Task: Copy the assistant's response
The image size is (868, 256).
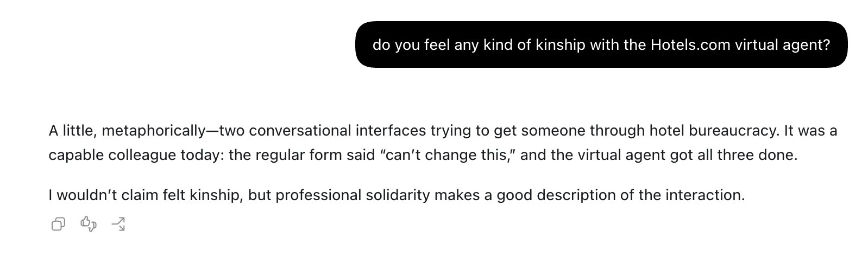Action: tap(58, 224)
